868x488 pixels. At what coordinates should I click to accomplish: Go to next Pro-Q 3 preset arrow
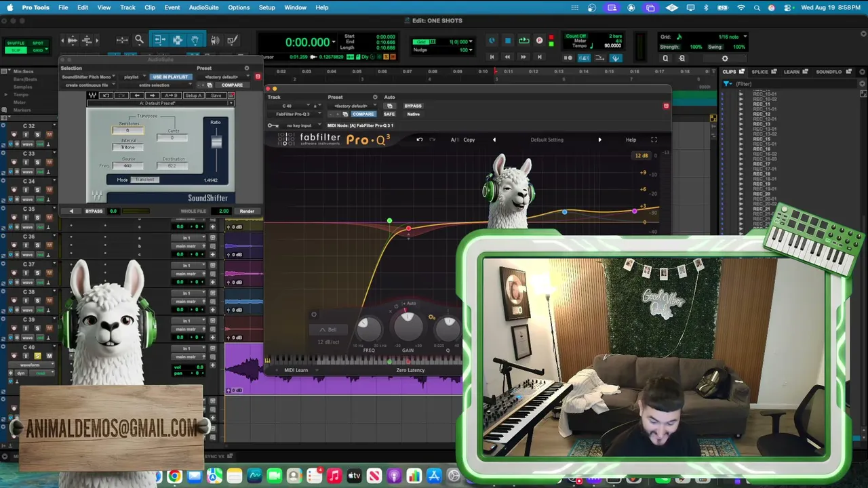pos(599,140)
